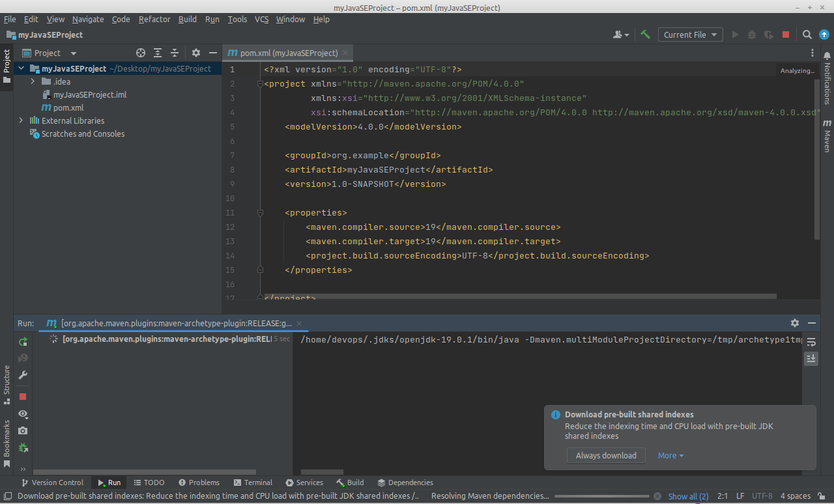The image size is (834, 504).
Task: Collapse the myJavaSEProject root node
Action: [x=22, y=68]
